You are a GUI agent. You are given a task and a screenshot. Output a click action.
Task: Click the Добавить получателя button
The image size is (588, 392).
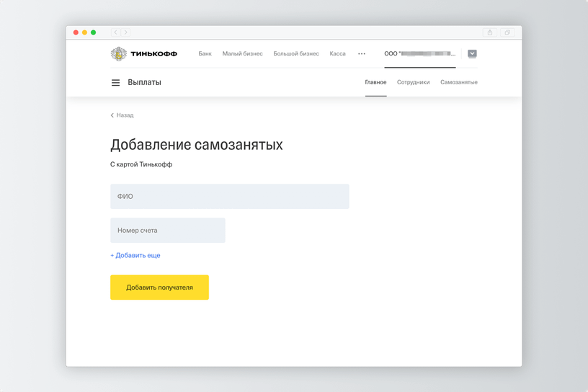[x=159, y=288]
